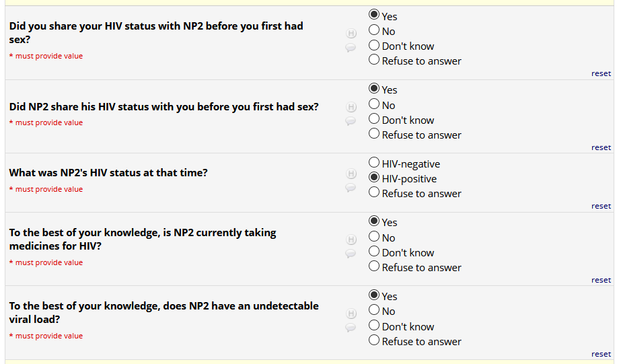
Task: Choose 'Refuse to answer' for NP2's HIV status
Action: coord(375,193)
